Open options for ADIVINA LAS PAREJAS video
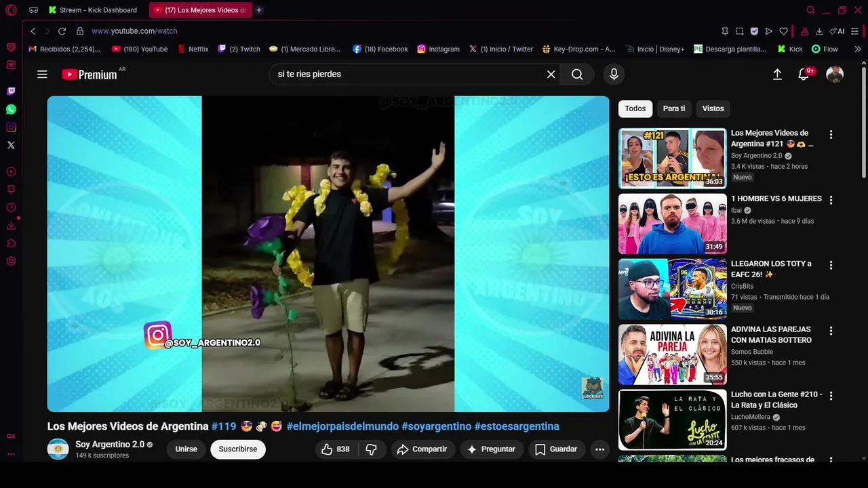 click(831, 331)
